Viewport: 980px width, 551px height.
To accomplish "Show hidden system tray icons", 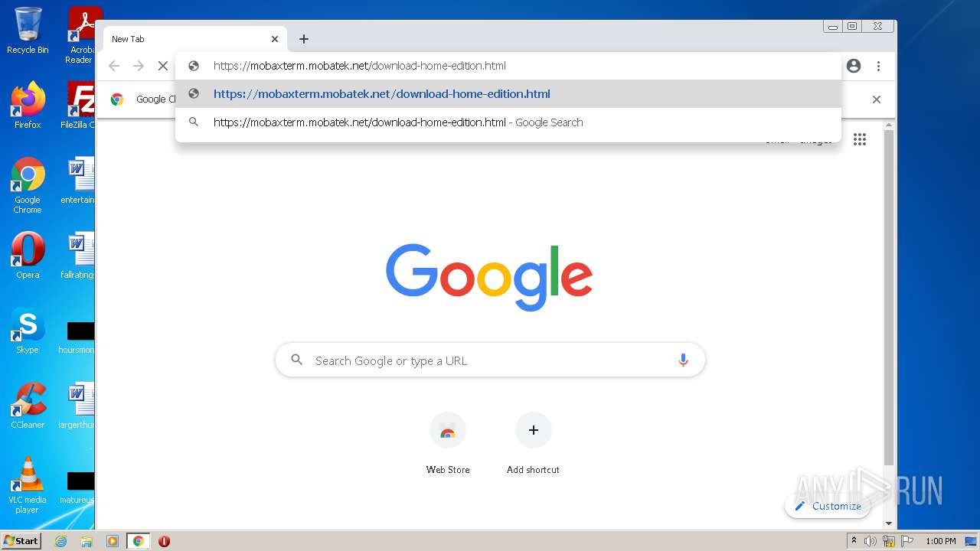I will [x=854, y=541].
